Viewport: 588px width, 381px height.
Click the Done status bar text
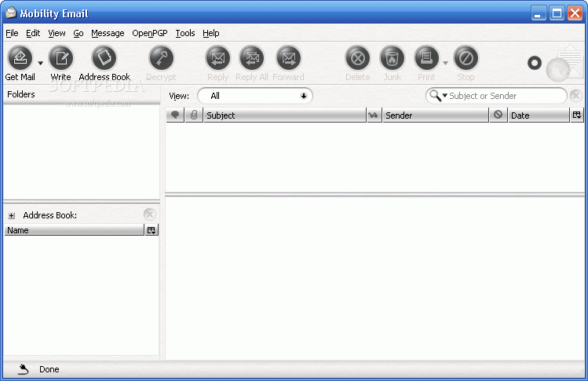49,369
